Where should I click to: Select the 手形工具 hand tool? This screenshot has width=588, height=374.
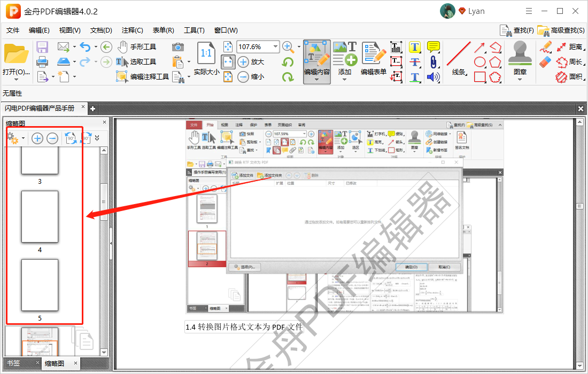tap(137, 47)
